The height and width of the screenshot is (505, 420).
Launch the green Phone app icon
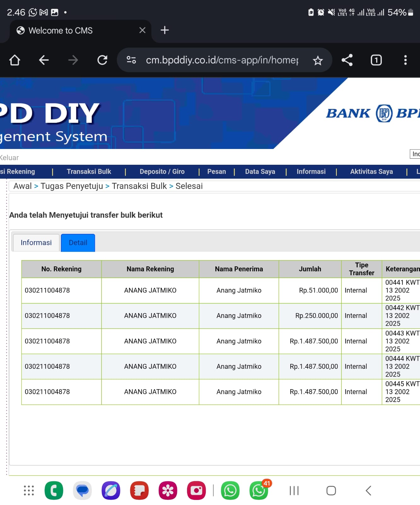click(x=54, y=490)
